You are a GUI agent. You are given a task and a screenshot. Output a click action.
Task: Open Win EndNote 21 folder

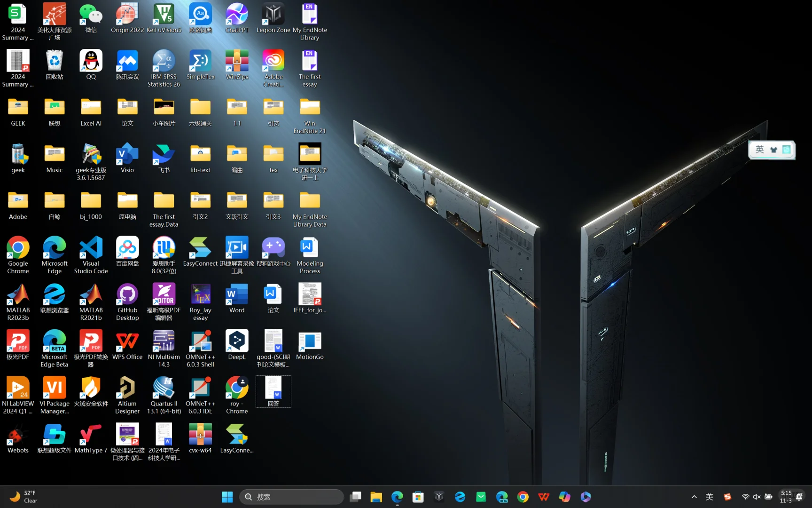[310, 116]
